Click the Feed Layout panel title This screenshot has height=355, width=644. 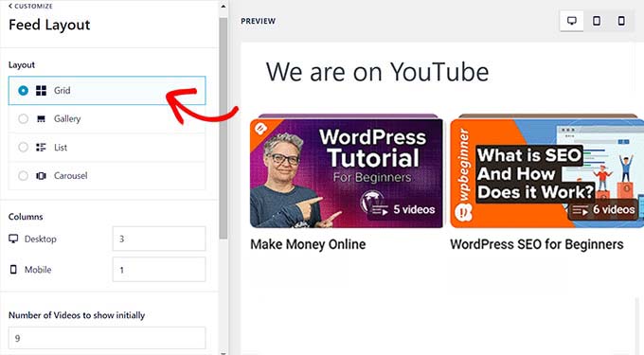click(x=49, y=25)
